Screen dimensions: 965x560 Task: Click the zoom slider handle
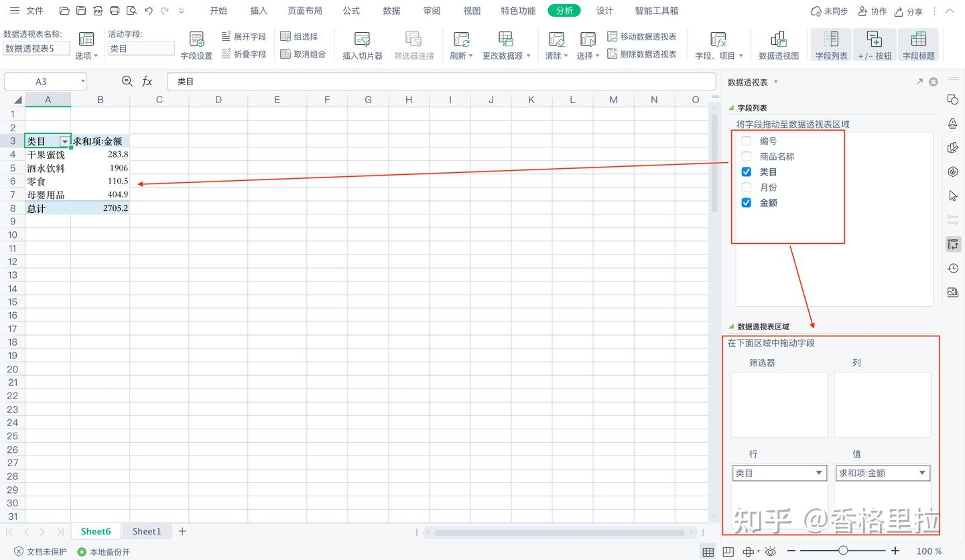[843, 551]
